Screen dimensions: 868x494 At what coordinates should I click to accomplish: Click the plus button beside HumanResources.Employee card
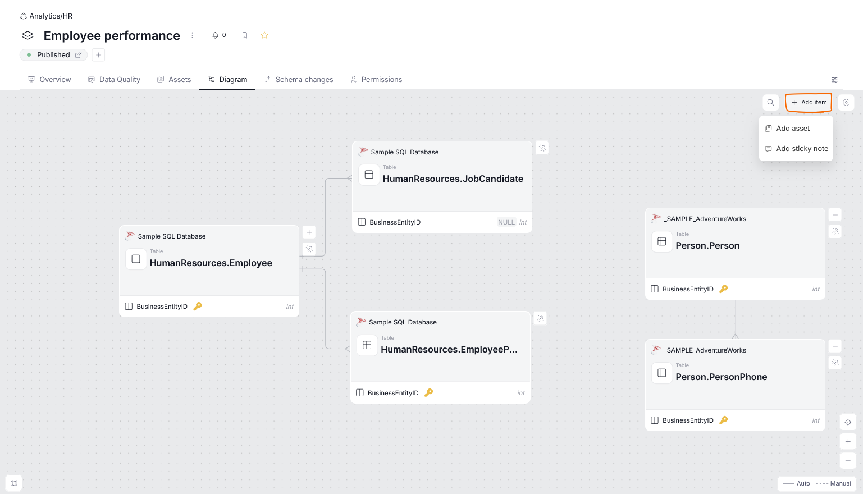[309, 232]
